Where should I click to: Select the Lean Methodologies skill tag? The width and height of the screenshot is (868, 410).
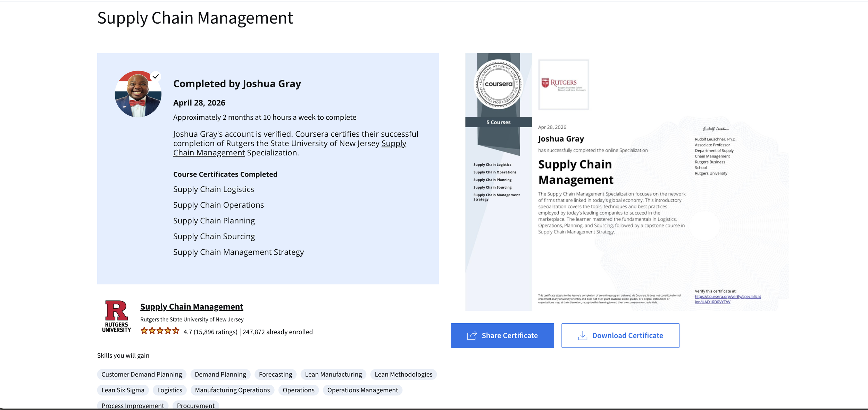(403, 374)
